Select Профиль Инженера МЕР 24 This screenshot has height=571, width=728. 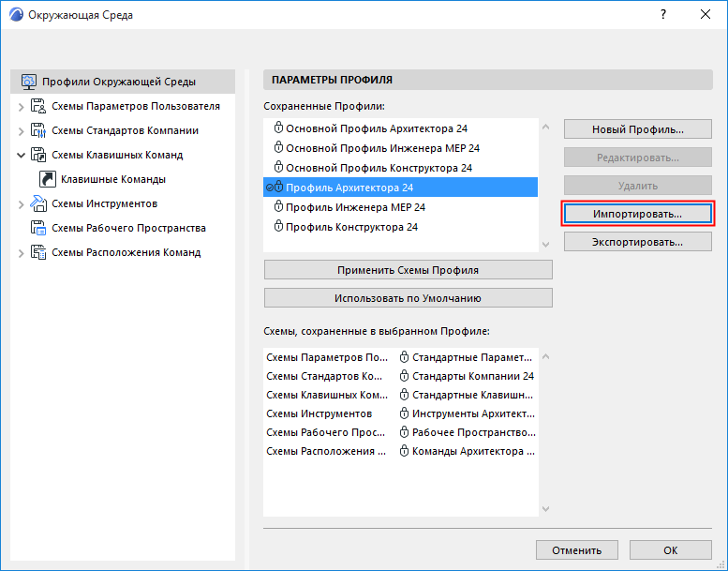coord(401,207)
